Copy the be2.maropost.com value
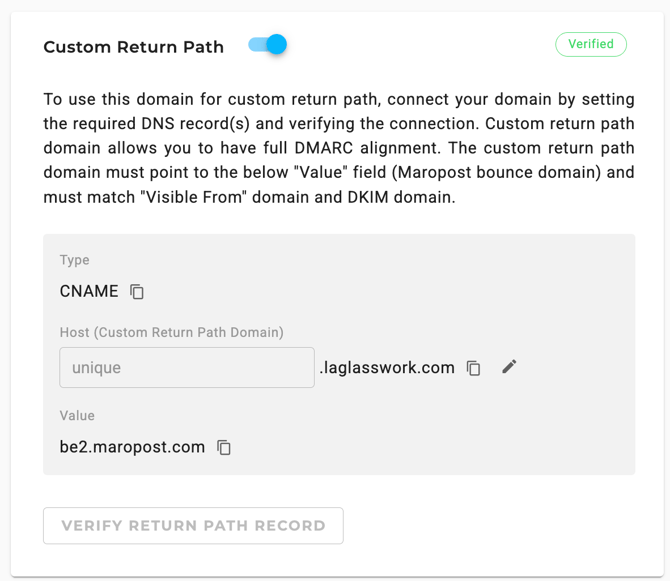Viewport: 670px width, 581px height. pos(224,447)
